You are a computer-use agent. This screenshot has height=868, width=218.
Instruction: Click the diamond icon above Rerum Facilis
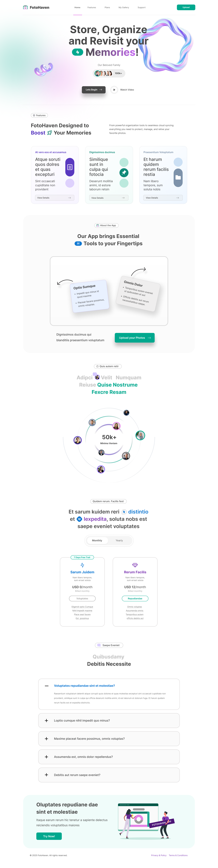135,565
